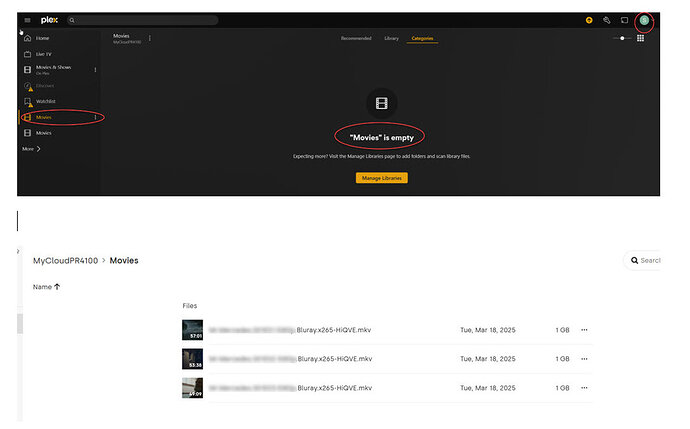The height and width of the screenshot is (429, 690).
Task: Select file name beside the 53:38 thumbnail
Action: pos(290,359)
